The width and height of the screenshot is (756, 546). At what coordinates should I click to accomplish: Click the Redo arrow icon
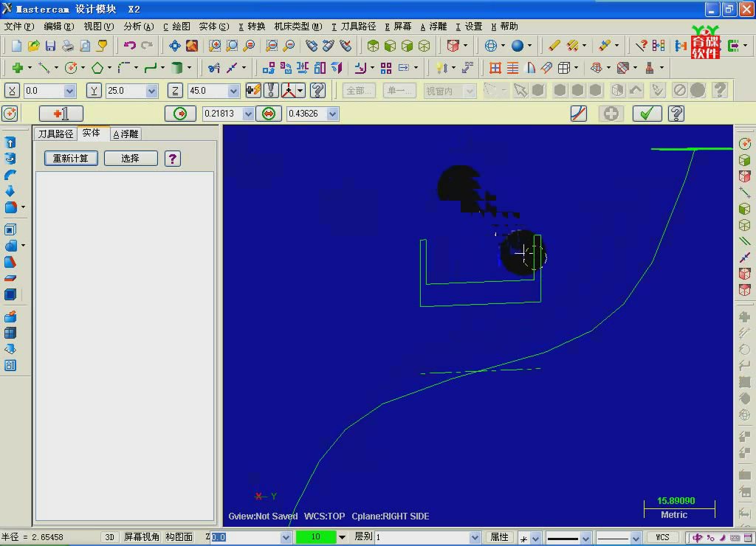[147, 46]
